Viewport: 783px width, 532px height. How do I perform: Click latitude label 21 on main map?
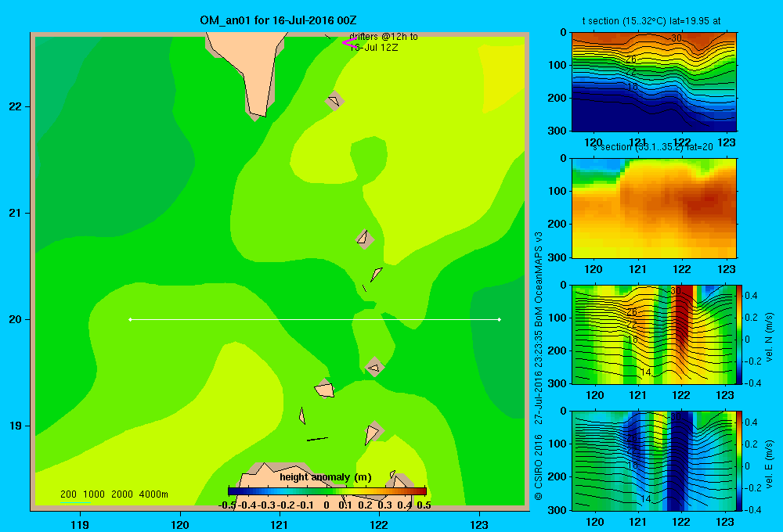(16, 213)
